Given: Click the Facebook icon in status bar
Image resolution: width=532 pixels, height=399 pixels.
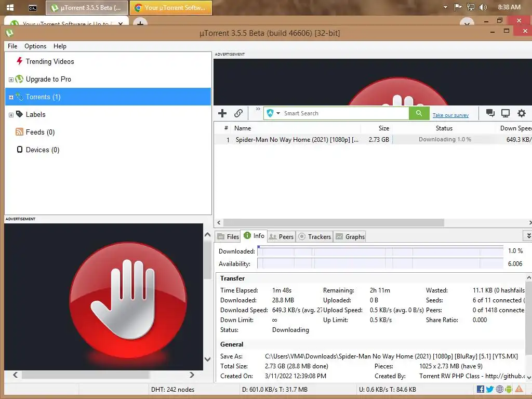Looking at the screenshot, I should [480, 389].
